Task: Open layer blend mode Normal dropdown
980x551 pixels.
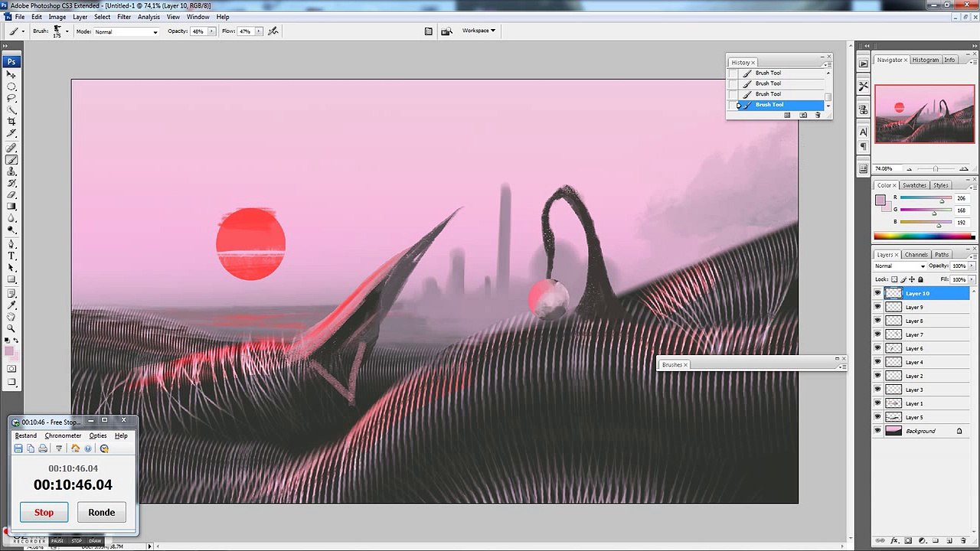Action: 900,266
